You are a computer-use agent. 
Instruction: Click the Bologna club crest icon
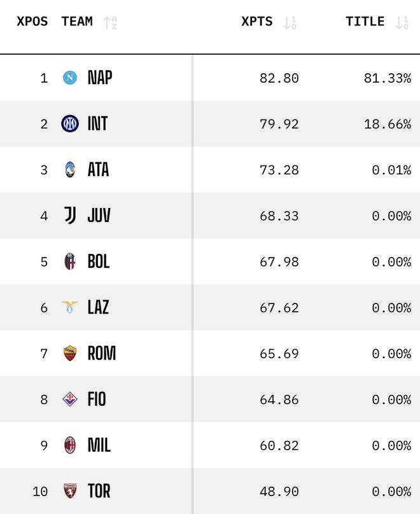coord(70,261)
